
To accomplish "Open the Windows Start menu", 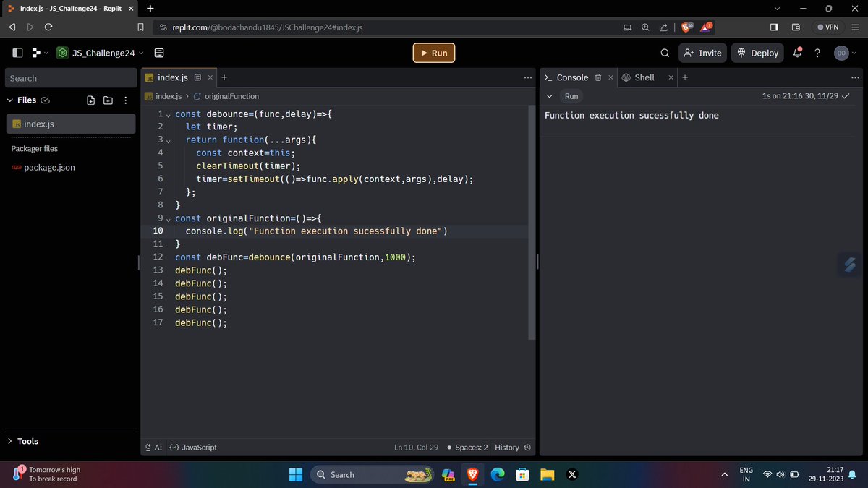I will tap(296, 474).
